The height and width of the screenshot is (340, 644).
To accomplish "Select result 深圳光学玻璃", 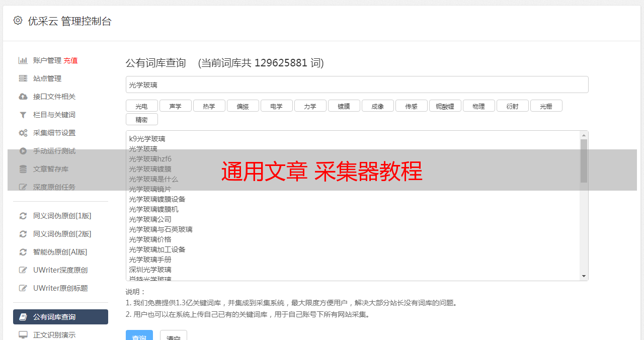I will 150,270.
